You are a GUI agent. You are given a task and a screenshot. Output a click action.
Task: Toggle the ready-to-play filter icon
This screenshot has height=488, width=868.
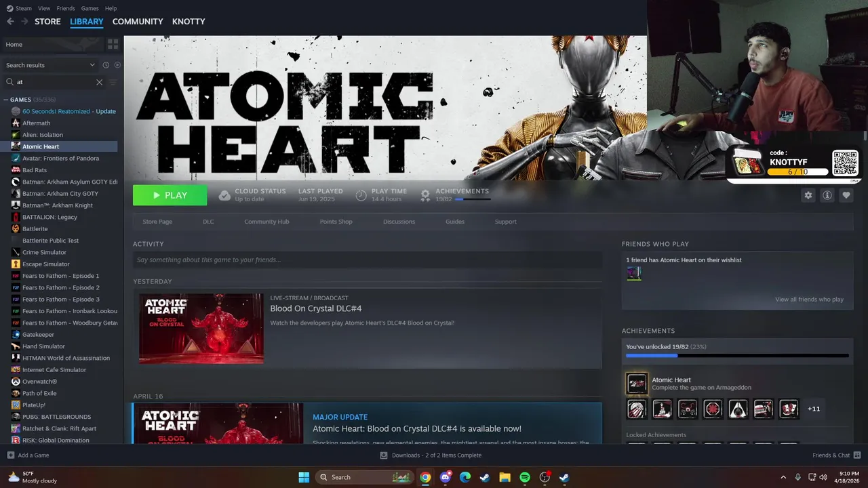(x=117, y=65)
